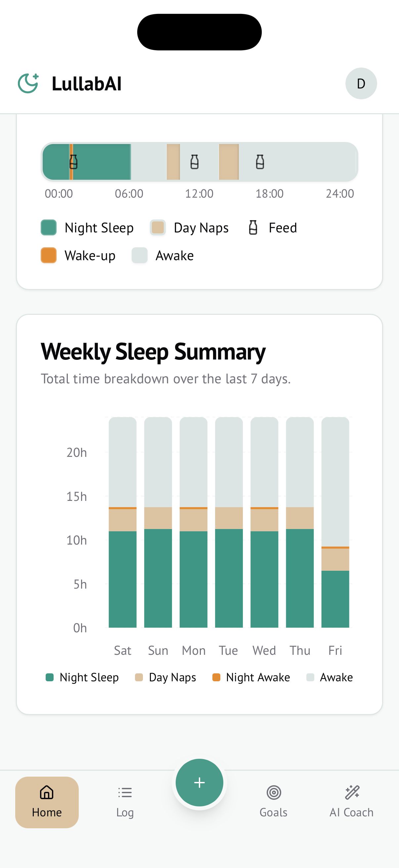Tap the midday feed bottle icon
Image resolution: width=399 pixels, height=868 pixels.
click(x=194, y=162)
